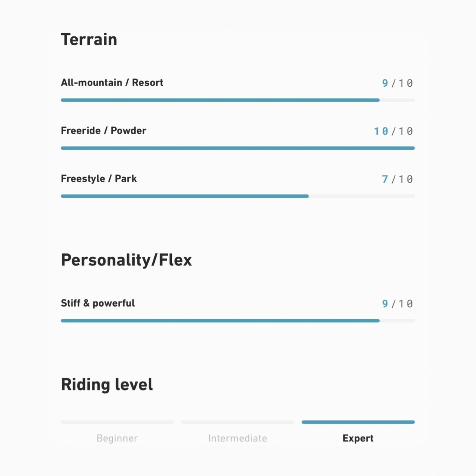The image size is (476, 476).
Task: Select the Intermediate riding level label
Action: (x=238, y=438)
